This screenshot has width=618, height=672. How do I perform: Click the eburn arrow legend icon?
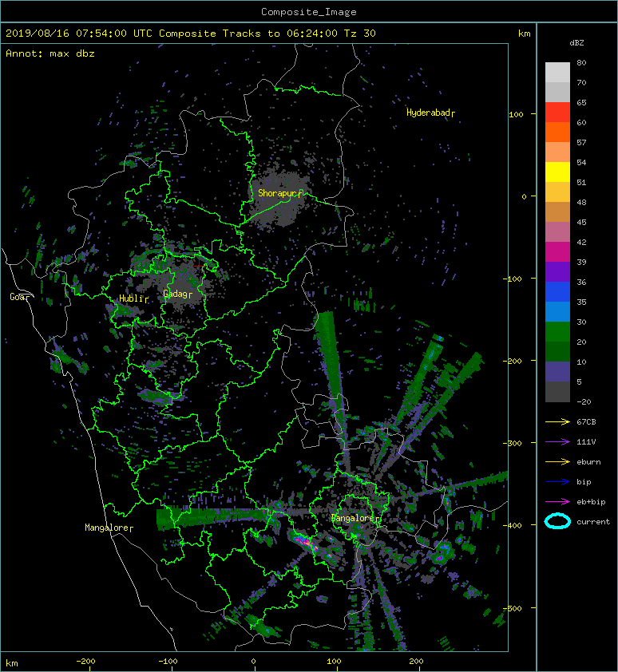557,462
